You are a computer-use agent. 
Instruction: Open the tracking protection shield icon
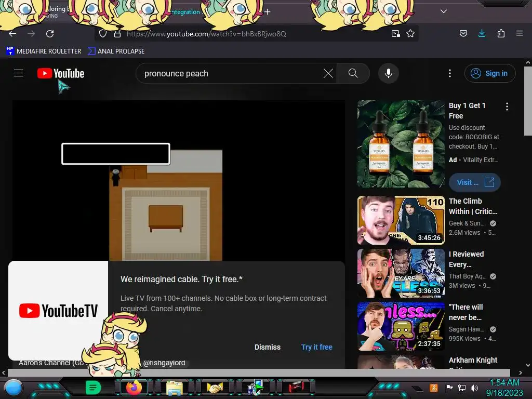(x=103, y=34)
